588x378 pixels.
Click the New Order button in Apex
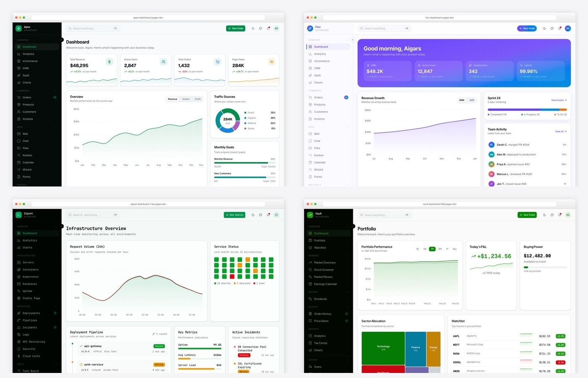[236, 28]
